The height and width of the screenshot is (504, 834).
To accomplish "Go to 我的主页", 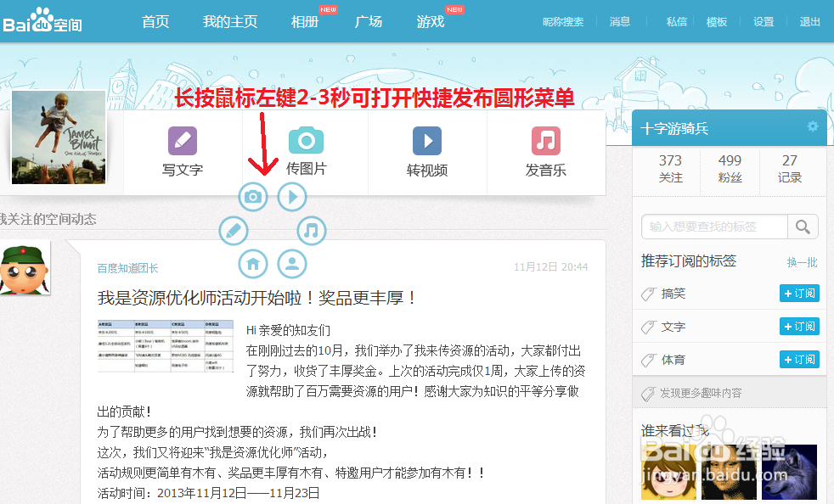I will 230,22.
